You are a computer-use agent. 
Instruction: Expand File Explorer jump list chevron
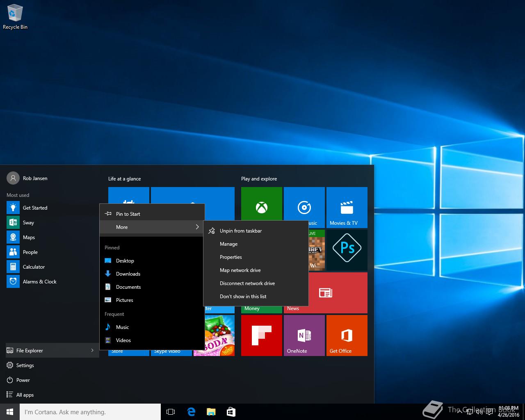[x=92, y=350]
